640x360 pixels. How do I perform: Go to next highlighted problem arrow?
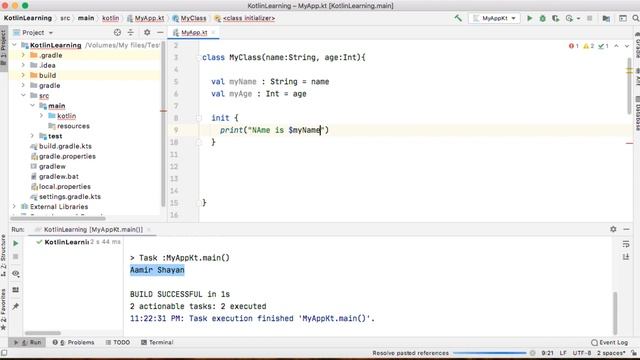coord(627,46)
